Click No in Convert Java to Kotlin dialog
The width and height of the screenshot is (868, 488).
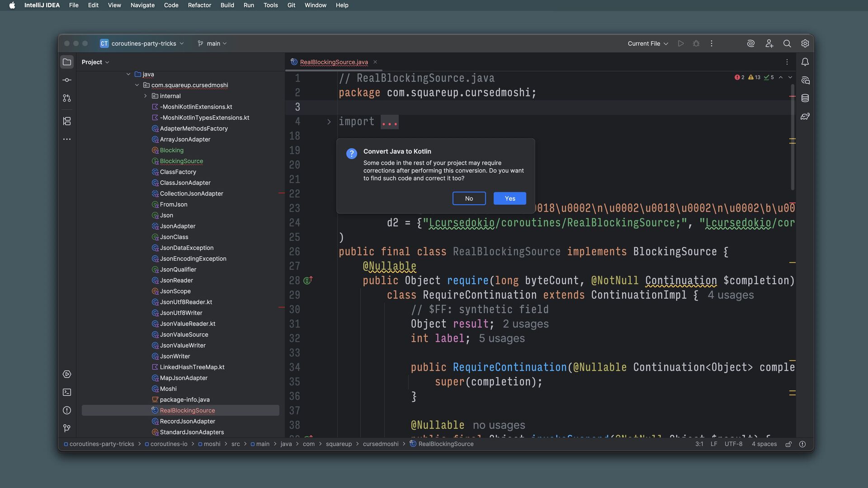469,198
